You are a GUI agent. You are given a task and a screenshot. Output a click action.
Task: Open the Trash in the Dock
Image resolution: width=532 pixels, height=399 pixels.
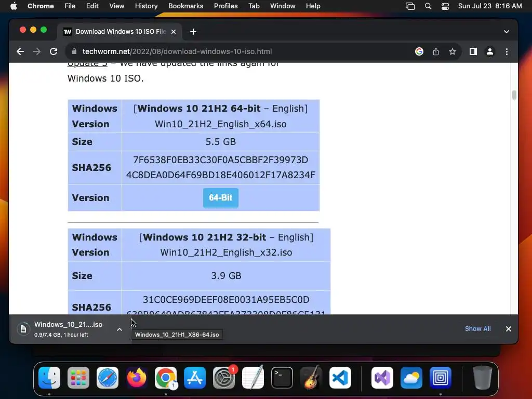pyautogui.click(x=483, y=378)
